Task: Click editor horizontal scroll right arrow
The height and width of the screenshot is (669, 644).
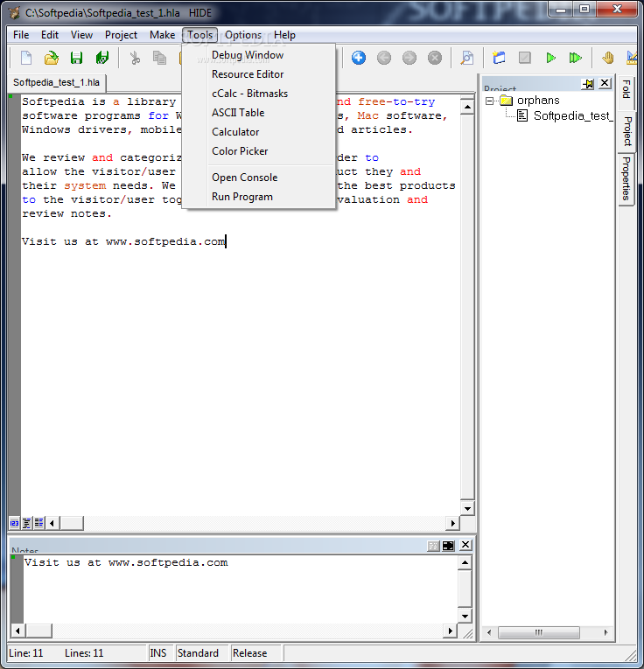Action: click(452, 523)
